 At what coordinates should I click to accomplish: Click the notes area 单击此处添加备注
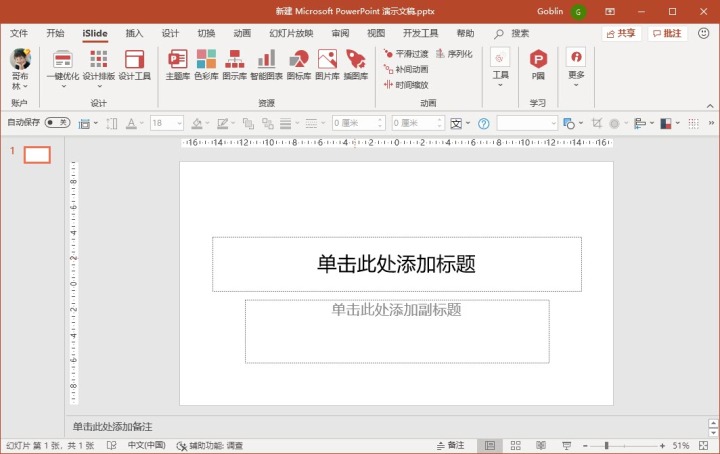(112, 427)
